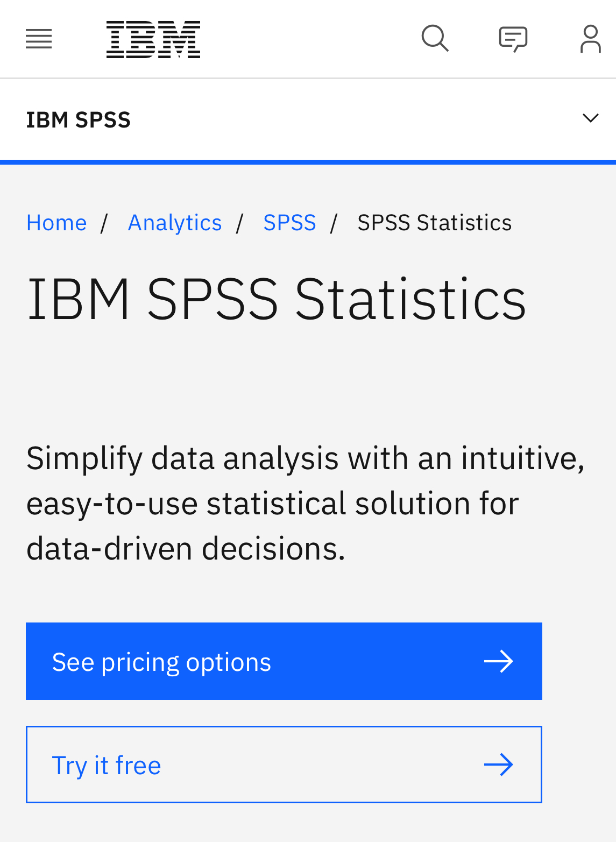Click the user profile icon
The height and width of the screenshot is (842, 616).
(x=590, y=39)
